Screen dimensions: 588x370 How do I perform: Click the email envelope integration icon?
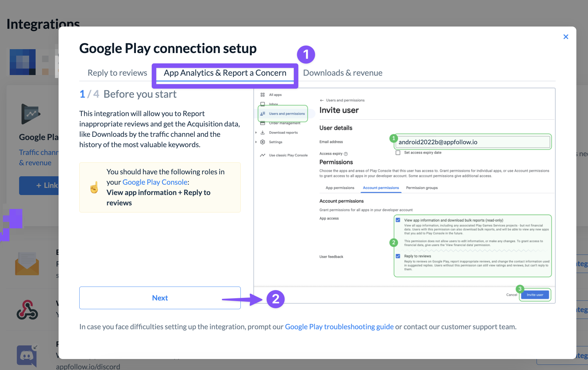coord(27,264)
